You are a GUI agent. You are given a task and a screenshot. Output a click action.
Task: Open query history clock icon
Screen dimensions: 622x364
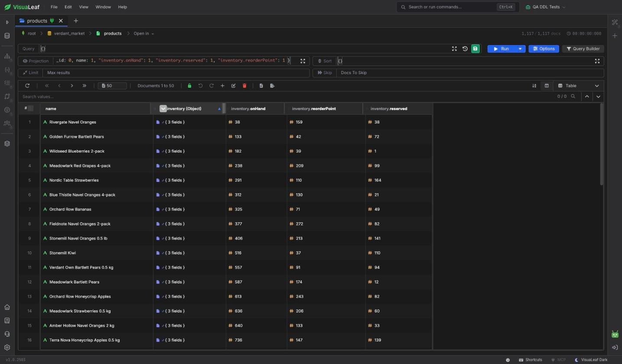point(465,49)
